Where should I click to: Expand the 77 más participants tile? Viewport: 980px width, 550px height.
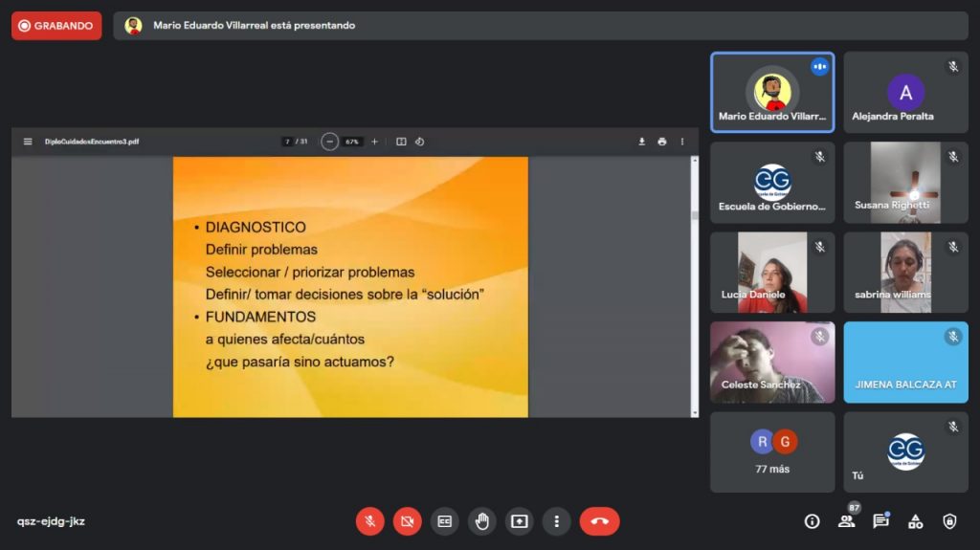pos(772,452)
